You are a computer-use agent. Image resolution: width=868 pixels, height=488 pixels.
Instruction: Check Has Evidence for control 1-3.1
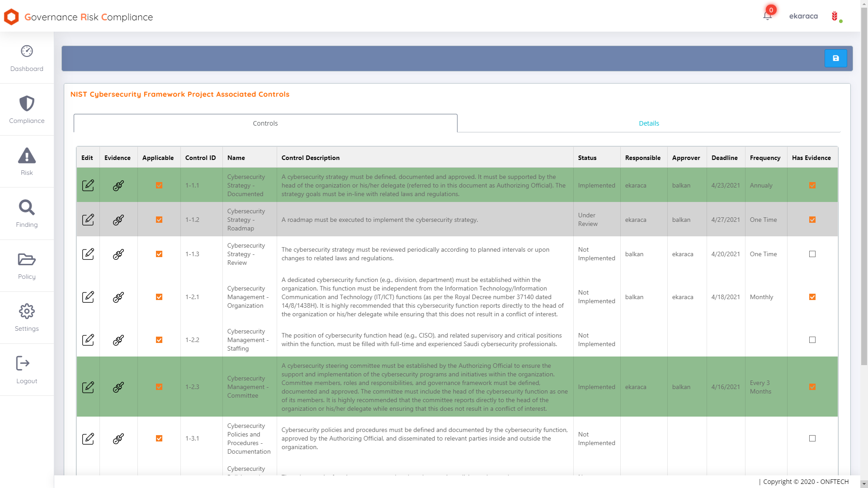click(x=812, y=438)
